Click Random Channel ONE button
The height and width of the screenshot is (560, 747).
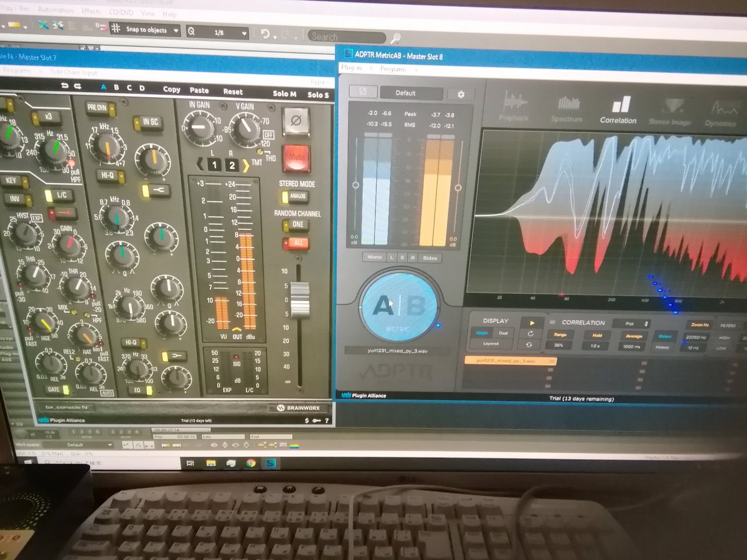click(x=296, y=225)
